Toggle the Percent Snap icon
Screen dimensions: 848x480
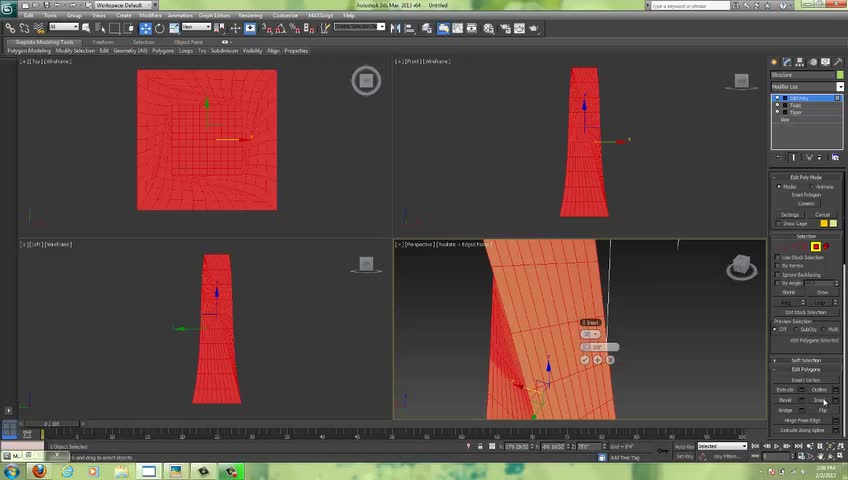[295, 28]
